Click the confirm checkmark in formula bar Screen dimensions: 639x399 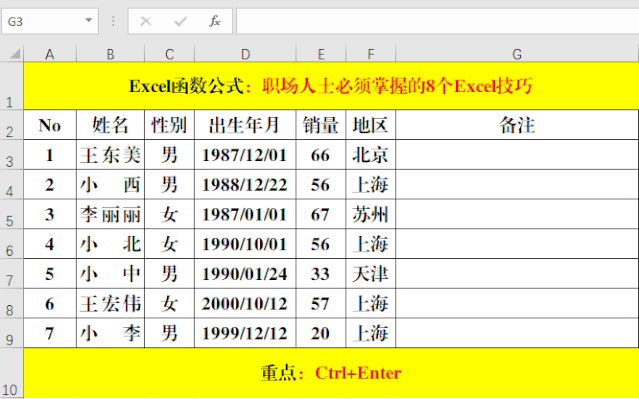[x=180, y=21]
